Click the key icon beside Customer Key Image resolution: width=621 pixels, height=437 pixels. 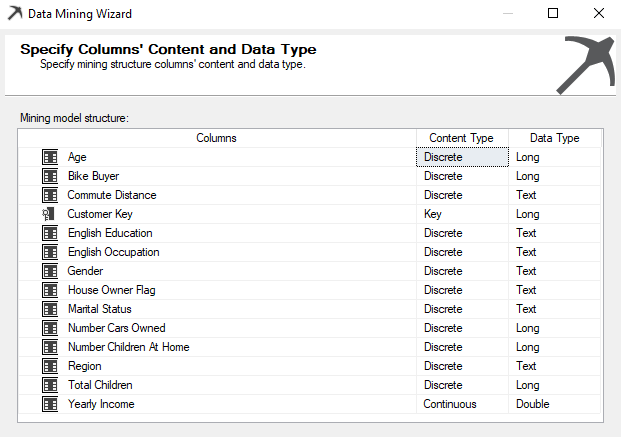[49, 214]
